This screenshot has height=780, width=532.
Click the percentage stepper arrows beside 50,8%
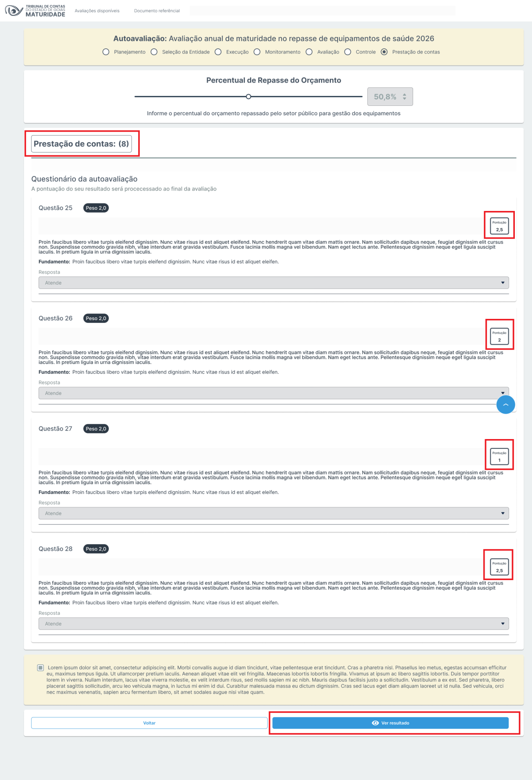tap(405, 97)
